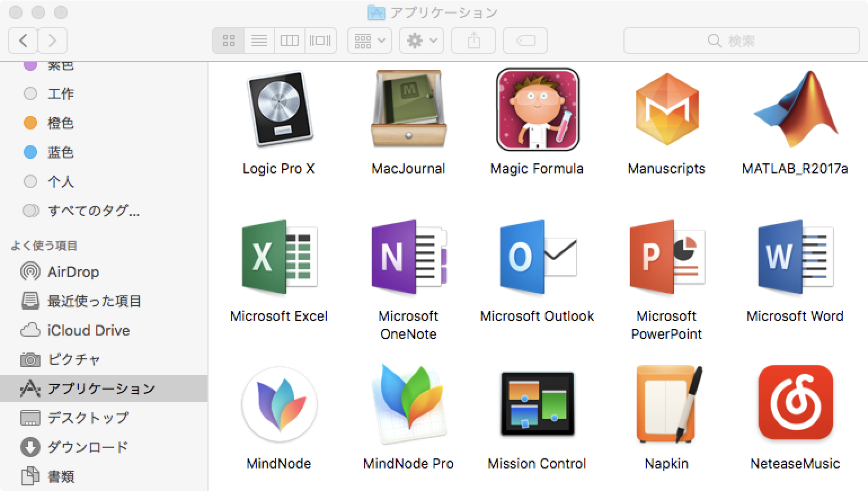This screenshot has height=491, width=868.
Task: Click the Logic Pro X name label
Action: (279, 168)
